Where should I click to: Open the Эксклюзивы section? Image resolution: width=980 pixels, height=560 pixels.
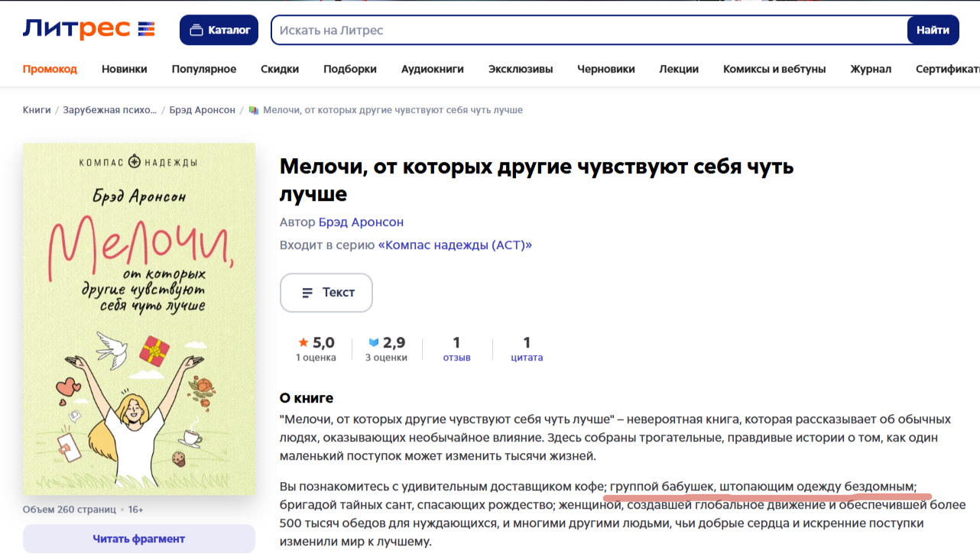click(x=521, y=69)
